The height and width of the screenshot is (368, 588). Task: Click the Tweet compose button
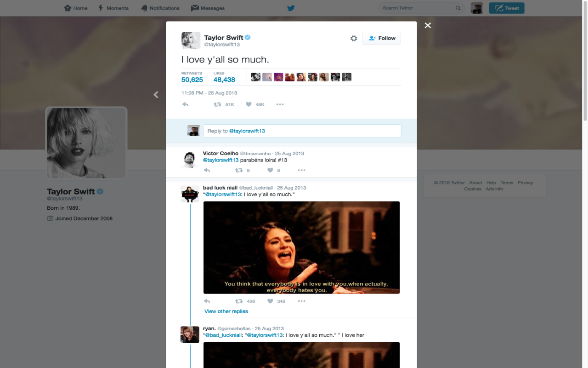click(507, 8)
